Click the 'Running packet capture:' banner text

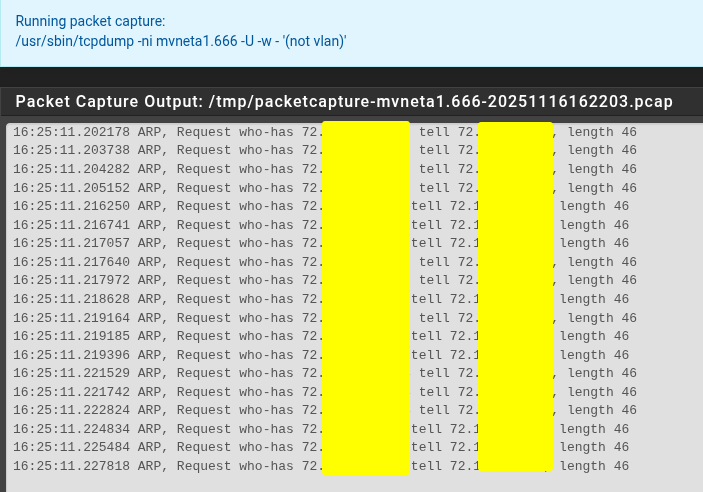click(x=91, y=20)
